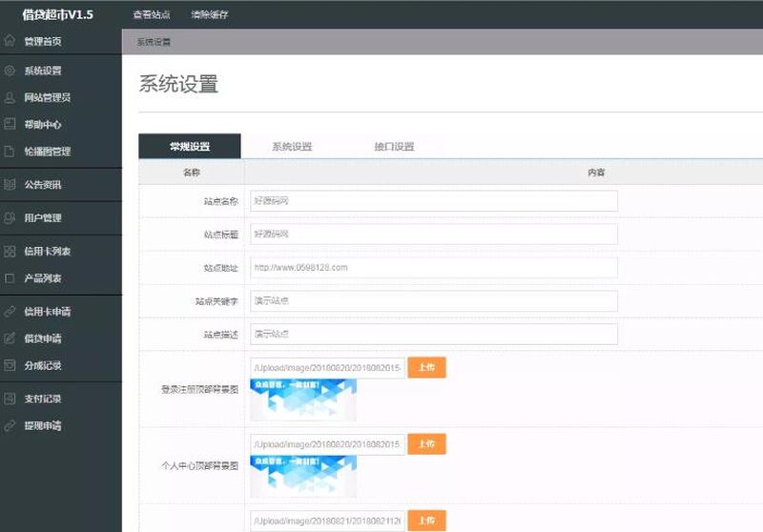Click the 站点描述 input field
The image size is (763, 532).
pos(434,334)
